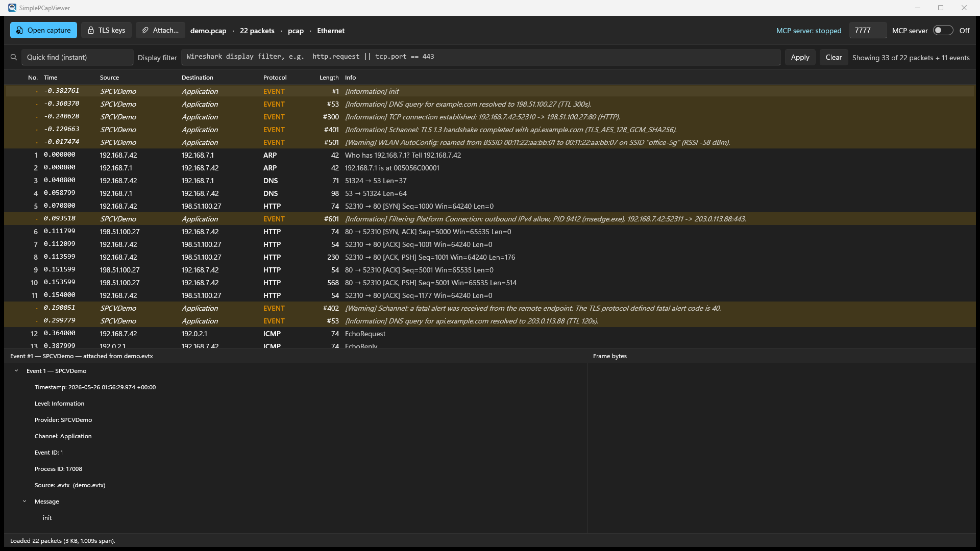Click the Info column header
Viewport: 980px width, 551px height.
pos(350,78)
